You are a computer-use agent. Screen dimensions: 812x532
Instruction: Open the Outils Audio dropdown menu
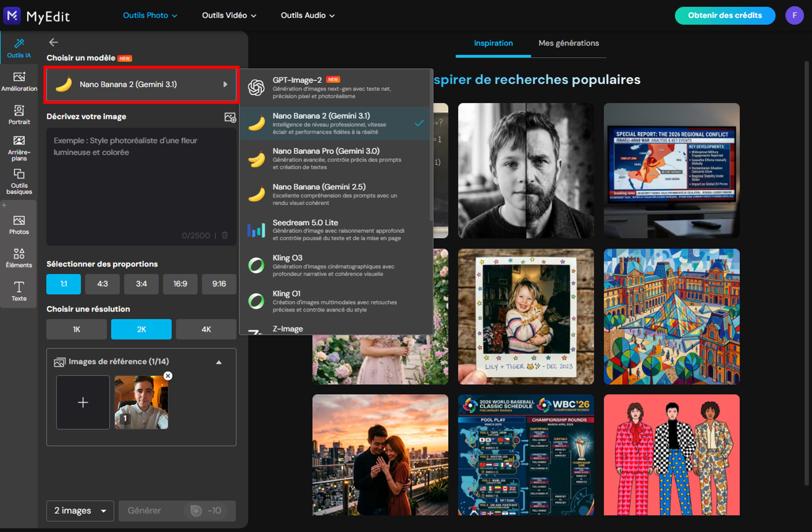point(307,15)
